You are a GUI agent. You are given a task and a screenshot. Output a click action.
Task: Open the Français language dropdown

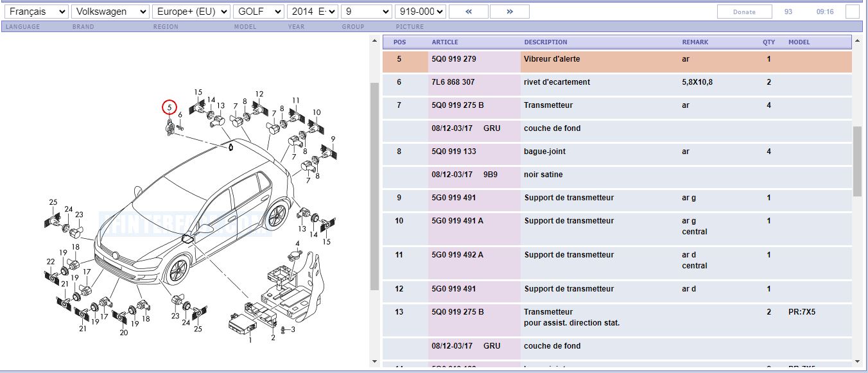point(36,12)
